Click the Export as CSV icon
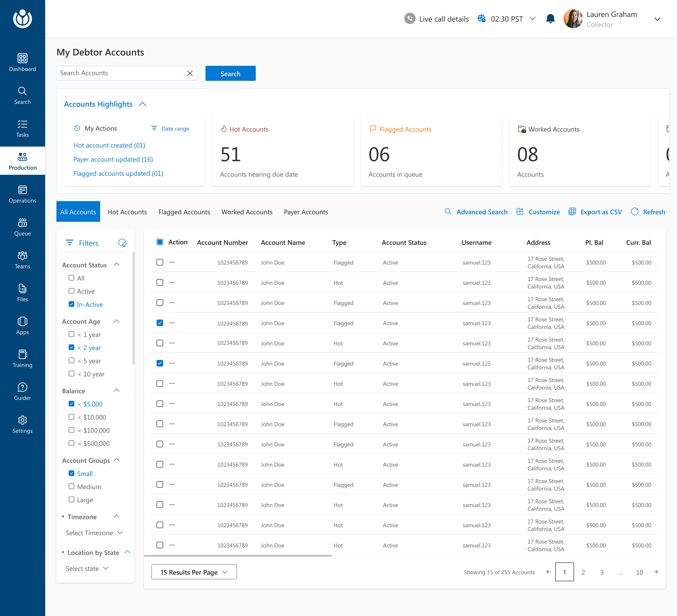Image resolution: width=677 pixels, height=616 pixels. pyautogui.click(x=572, y=211)
